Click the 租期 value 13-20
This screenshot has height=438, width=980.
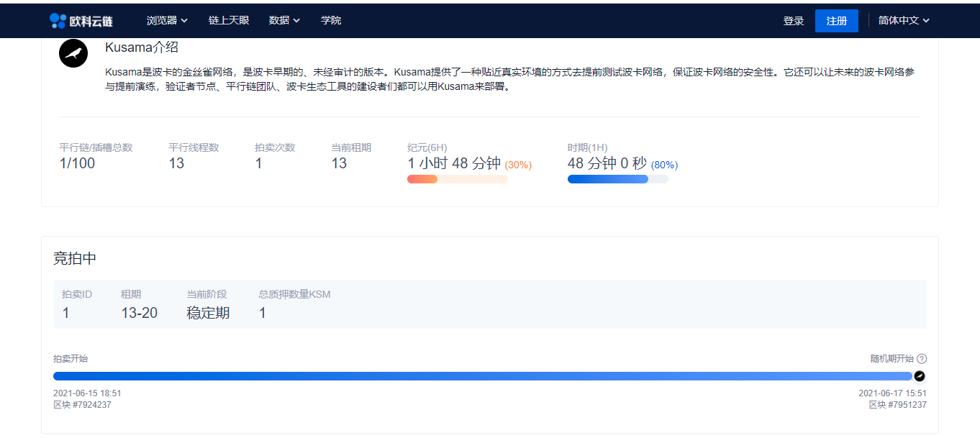[140, 313]
